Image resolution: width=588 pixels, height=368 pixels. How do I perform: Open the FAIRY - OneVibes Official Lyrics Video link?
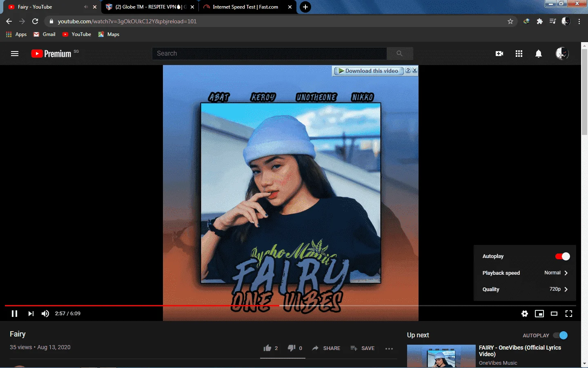coord(520,351)
